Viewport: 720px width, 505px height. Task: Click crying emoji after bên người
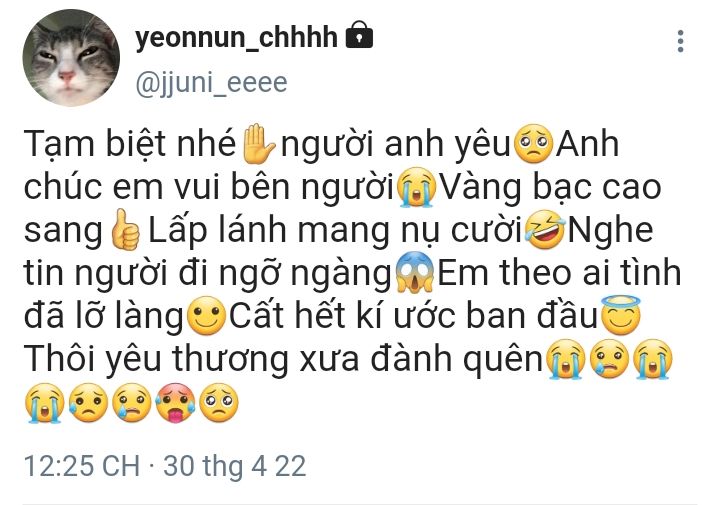[x=417, y=186]
